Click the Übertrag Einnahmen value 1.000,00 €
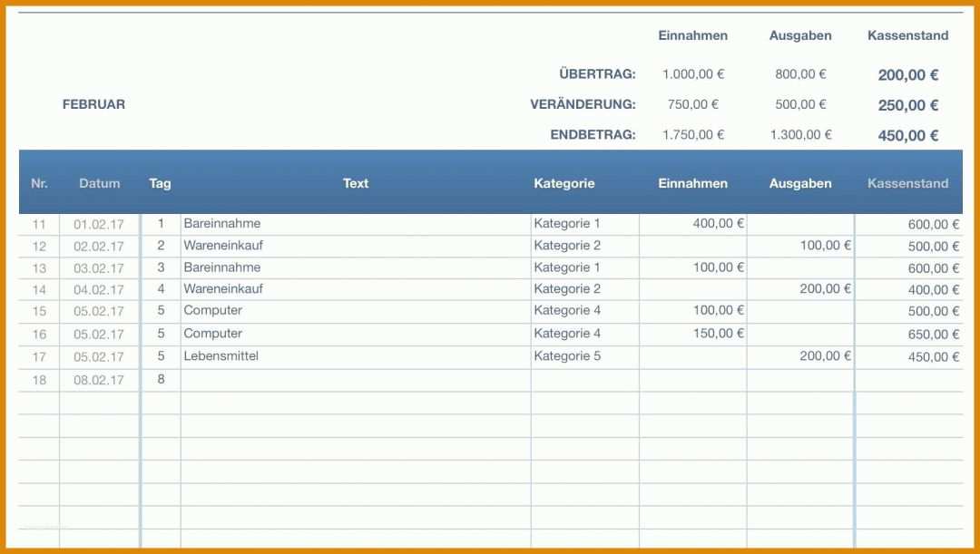Image resolution: width=980 pixels, height=554 pixels. point(693,74)
